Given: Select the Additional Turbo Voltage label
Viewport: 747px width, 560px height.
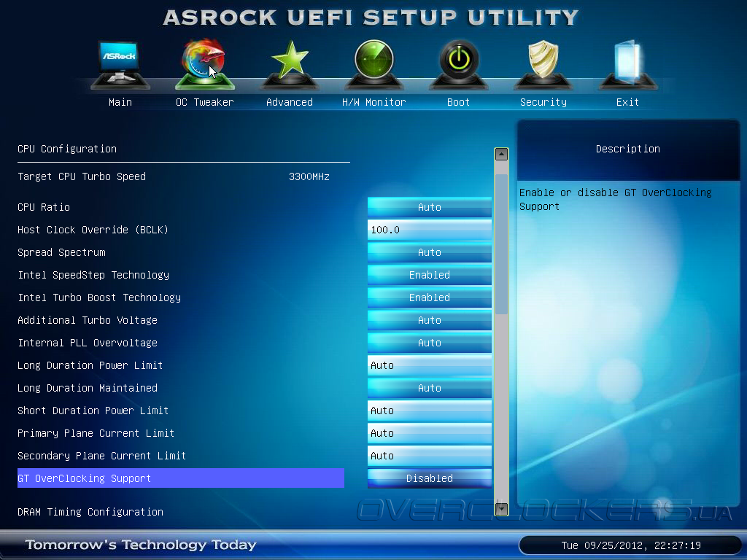Looking at the screenshot, I should (88, 321).
